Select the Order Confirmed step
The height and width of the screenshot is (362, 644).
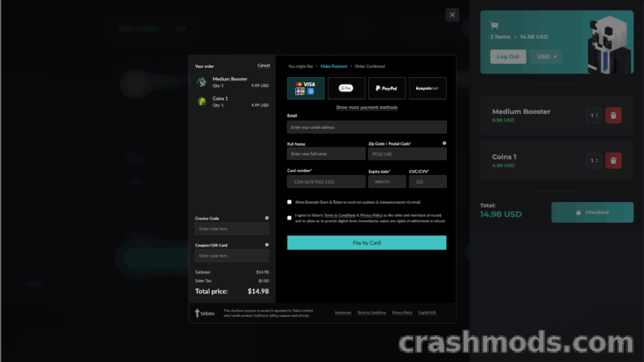pos(370,66)
